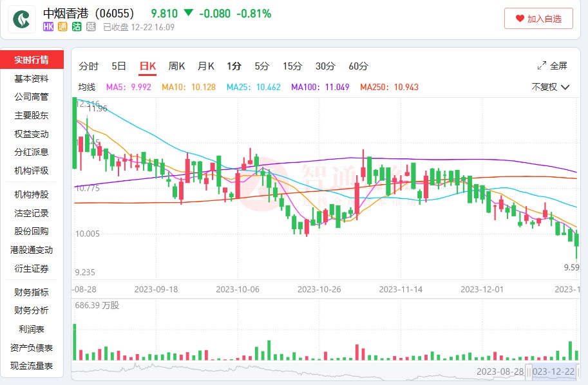Image resolution: width=588 pixels, height=385 pixels.
Task: Click the gray 延 delayed-quote badge
Action: [x=91, y=27]
